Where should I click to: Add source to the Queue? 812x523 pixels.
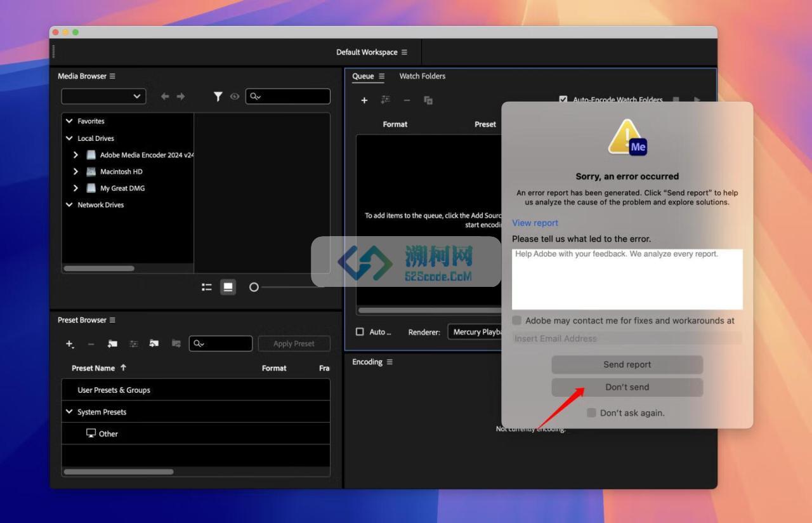pos(364,100)
